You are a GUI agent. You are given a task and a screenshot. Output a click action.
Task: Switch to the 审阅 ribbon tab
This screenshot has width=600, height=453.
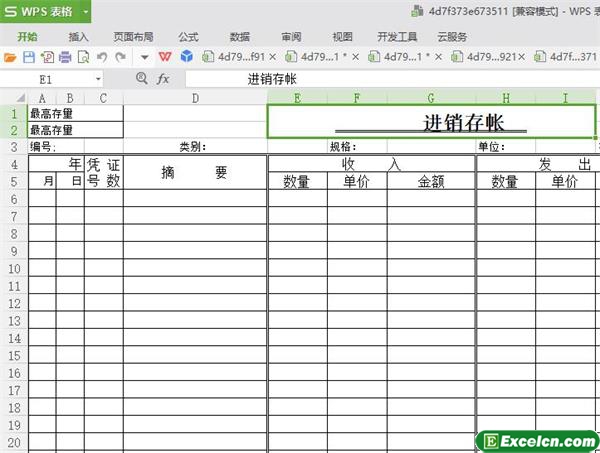coord(291,37)
